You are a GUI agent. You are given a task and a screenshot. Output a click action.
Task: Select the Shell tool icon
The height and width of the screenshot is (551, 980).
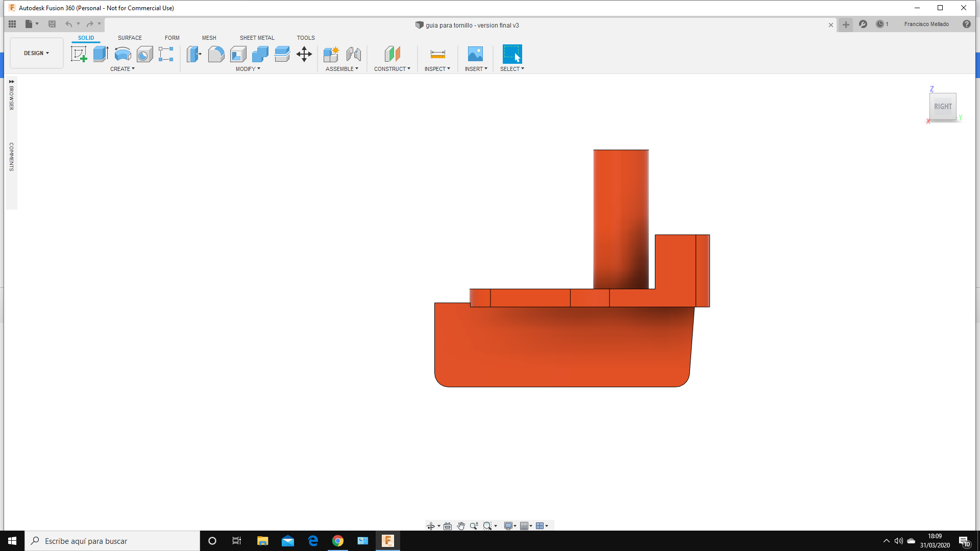(x=238, y=54)
